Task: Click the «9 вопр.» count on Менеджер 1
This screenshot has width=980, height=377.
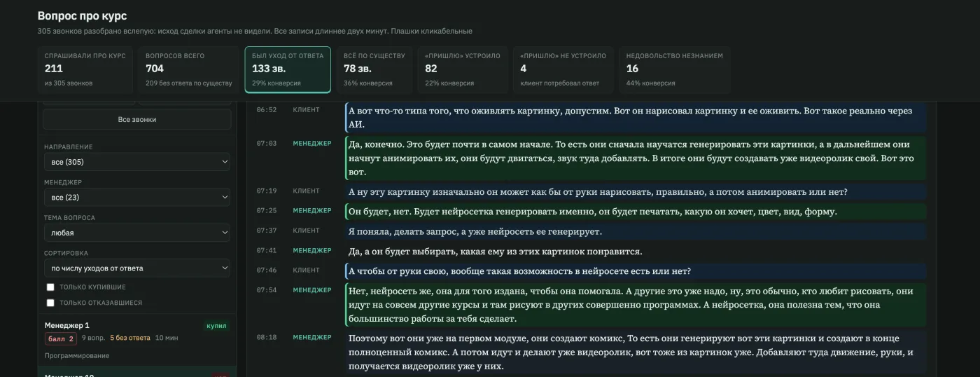Action: 93,338
